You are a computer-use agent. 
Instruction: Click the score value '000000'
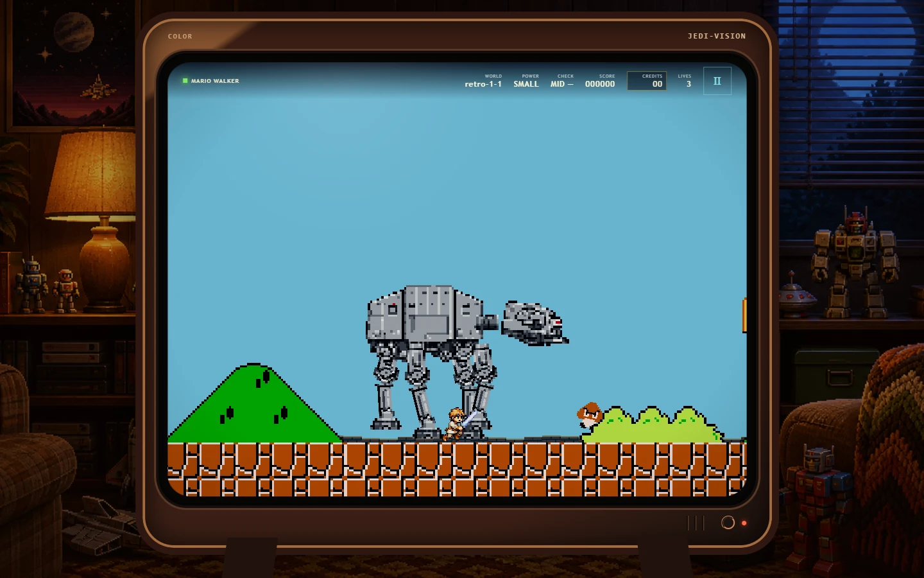pos(600,84)
